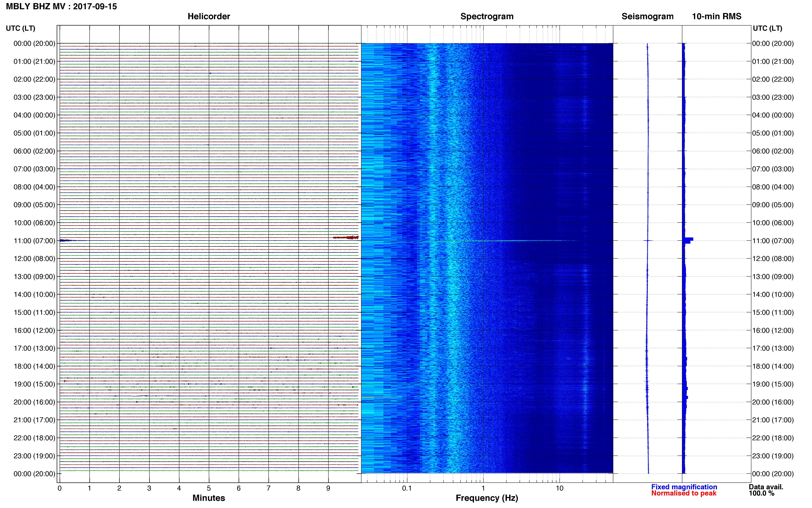812x508 pixels.
Task: Click the plot title "MBLY BHZ MV : 2017-09-15"
Action: point(61,6)
